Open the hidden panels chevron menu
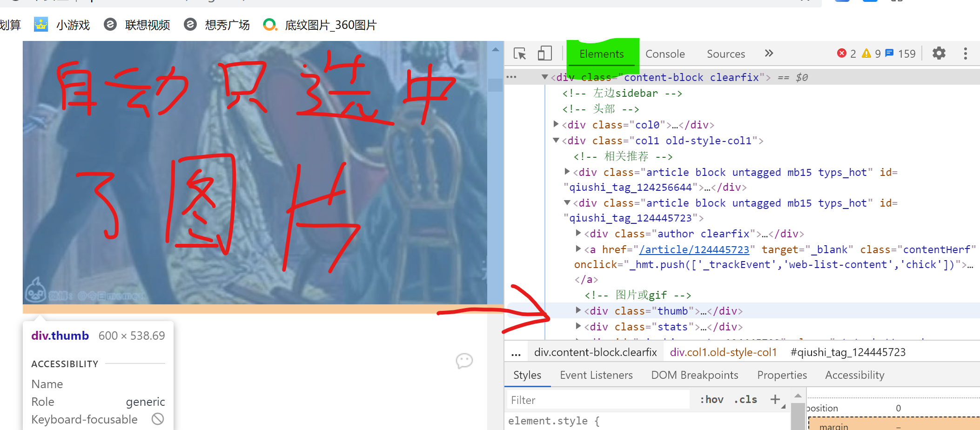 769,53
